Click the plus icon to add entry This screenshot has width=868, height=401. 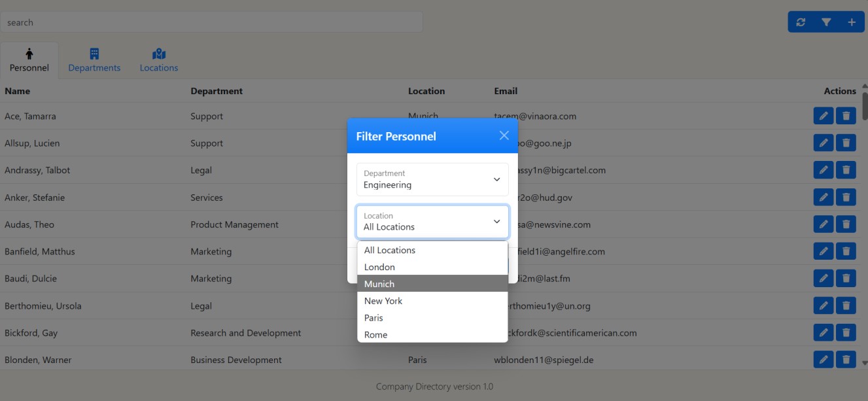coord(852,22)
